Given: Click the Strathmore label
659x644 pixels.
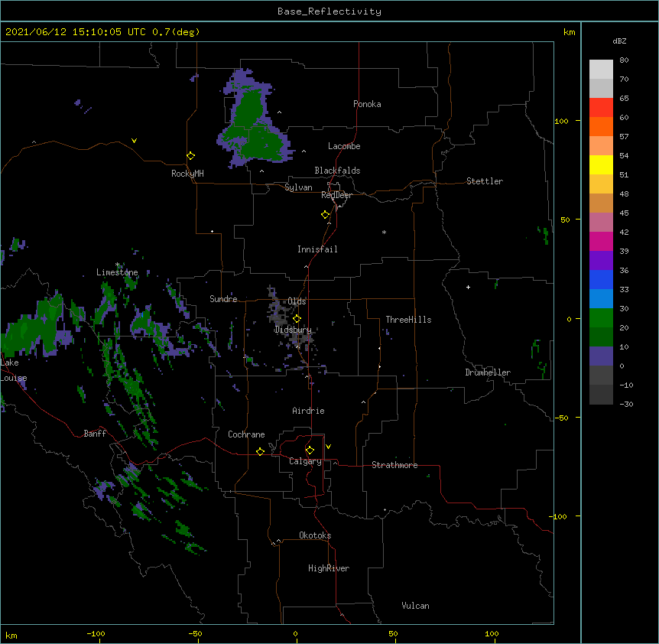Looking at the screenshot, I should point(394,465).
